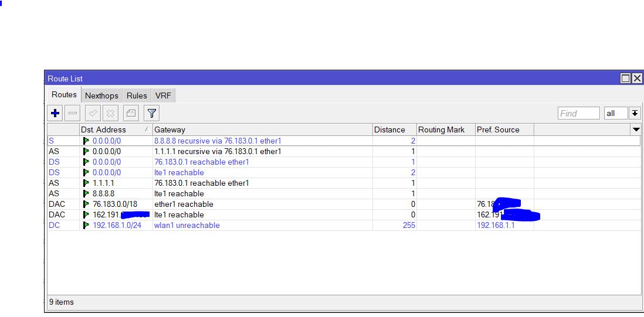
Task: Click the arrow button beside the all dropdown
Action: [635, 113]
